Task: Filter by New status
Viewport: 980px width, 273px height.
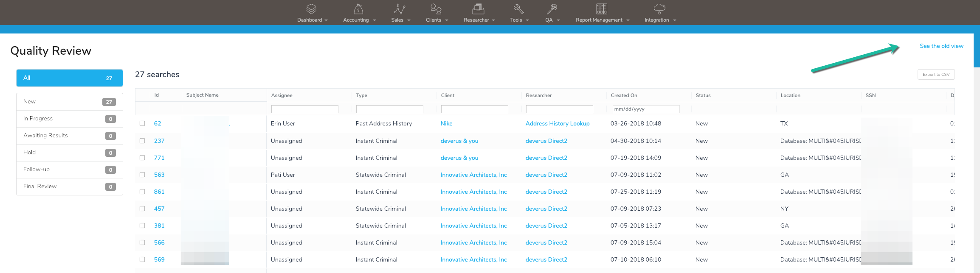Action: pos(70,102)
